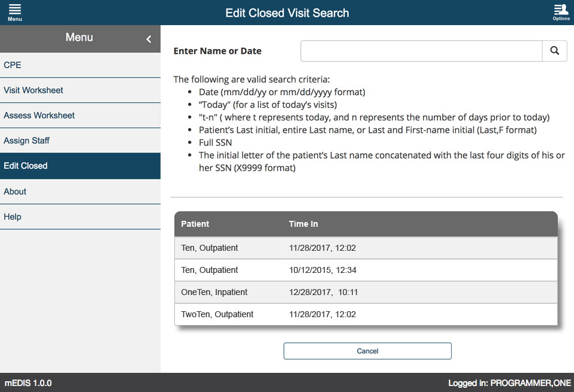Click the Logged in: PROGRAMMER,ONE status
Image resolution: width=574 pixels, height=392 pixels.
point(509,383)
